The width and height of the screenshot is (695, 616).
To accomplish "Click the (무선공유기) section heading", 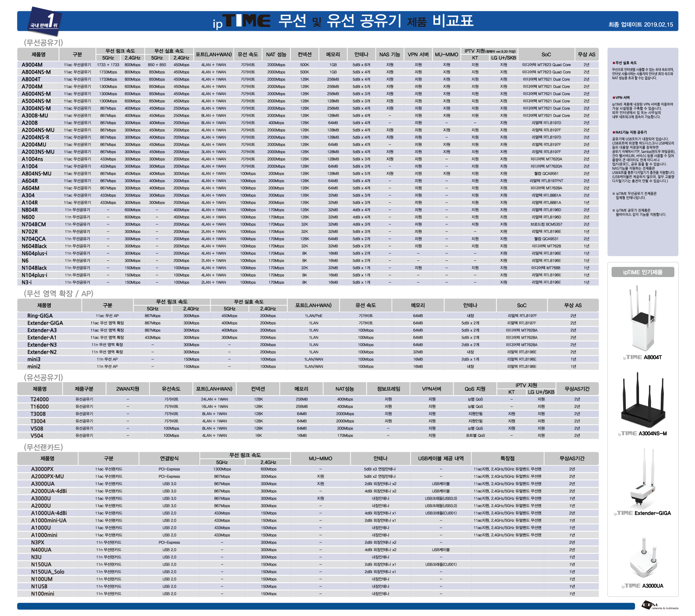I will coord(43,43).
